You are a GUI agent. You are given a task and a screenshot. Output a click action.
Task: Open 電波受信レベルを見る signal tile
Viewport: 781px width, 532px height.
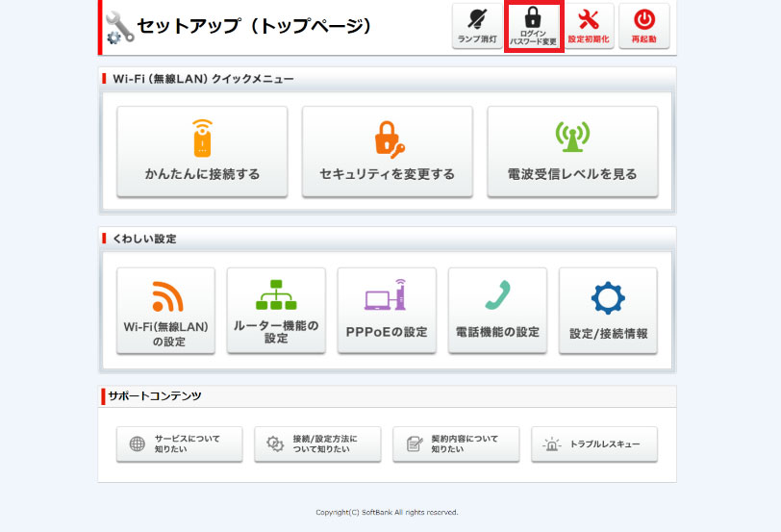(x=572, y=151)
